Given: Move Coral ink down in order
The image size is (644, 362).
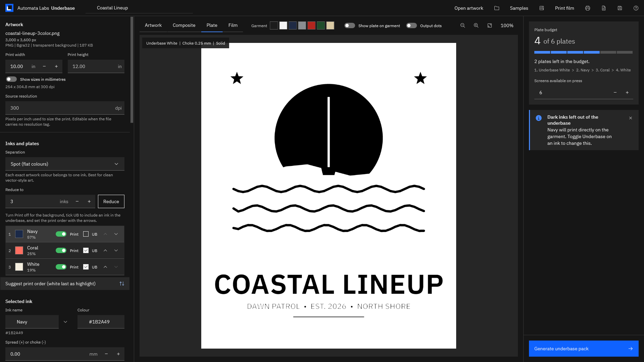Looking at the screenshot, I should (116, 250).
